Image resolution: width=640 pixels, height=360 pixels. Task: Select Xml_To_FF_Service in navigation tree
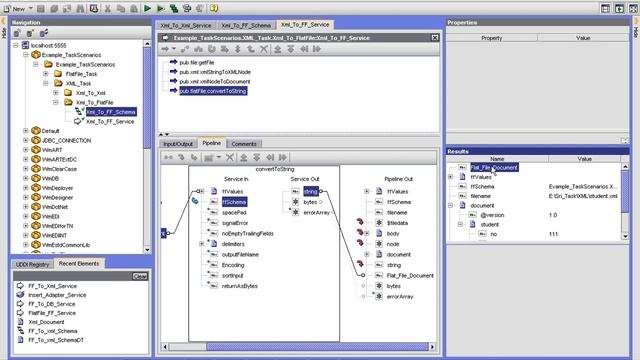pos(110,121)
